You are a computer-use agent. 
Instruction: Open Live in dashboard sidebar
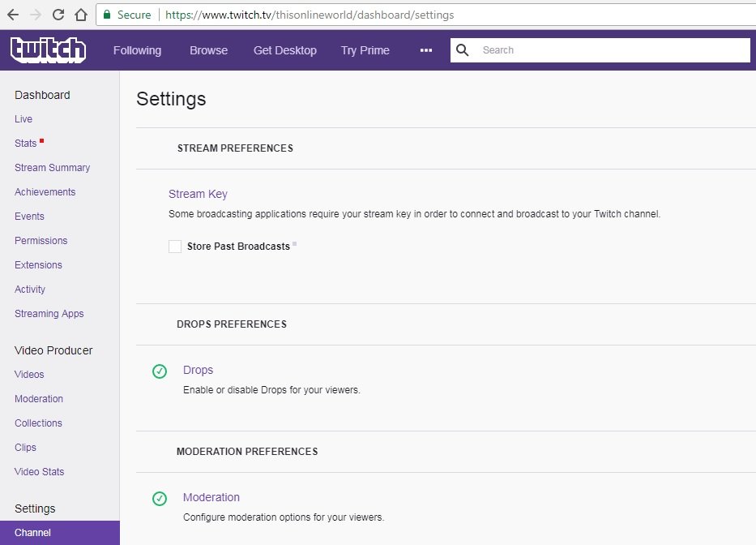[x=23, y=118]
